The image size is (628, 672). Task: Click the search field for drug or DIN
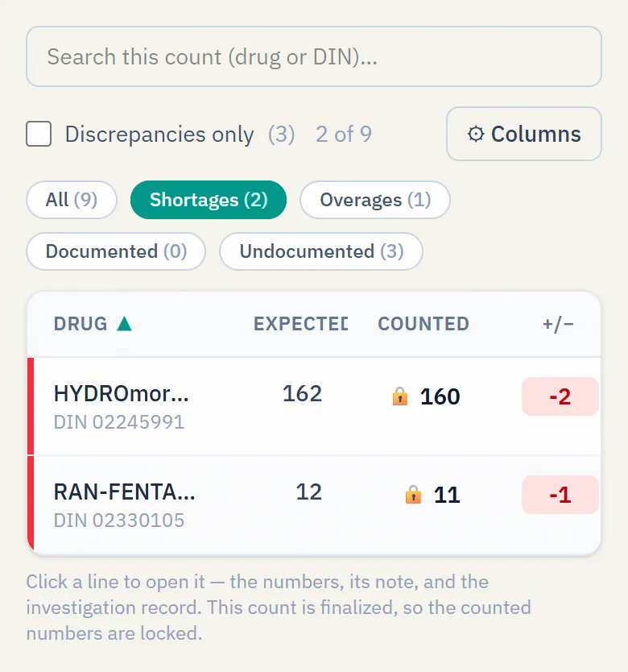click(314, 56)
